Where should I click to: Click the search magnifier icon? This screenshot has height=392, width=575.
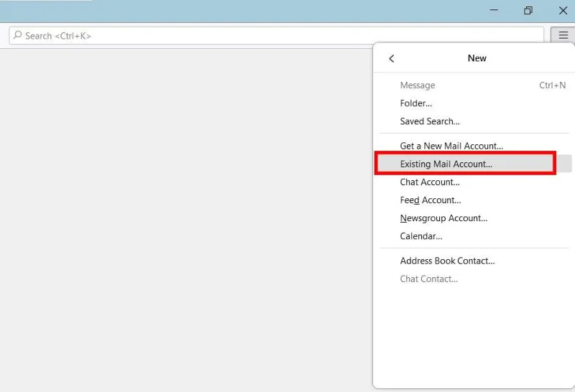[x=17, y=35]
